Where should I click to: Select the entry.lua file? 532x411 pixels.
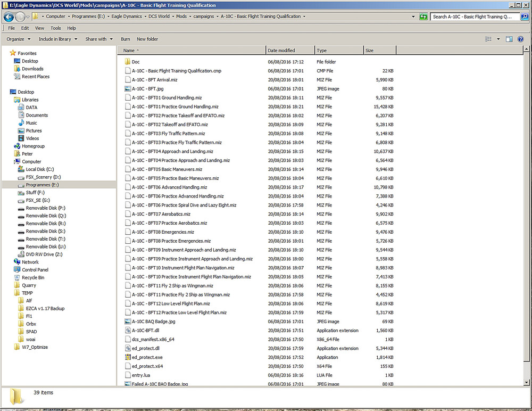pos(141,375)
